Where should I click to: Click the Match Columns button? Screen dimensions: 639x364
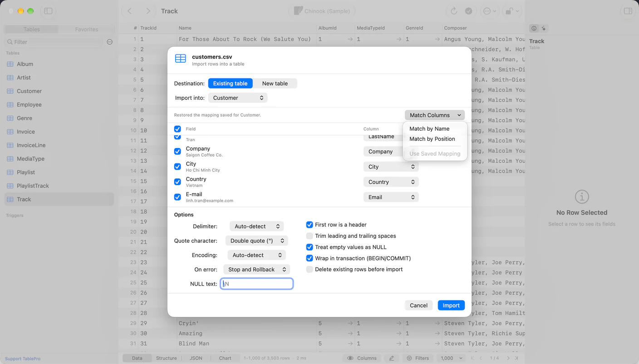435,115
